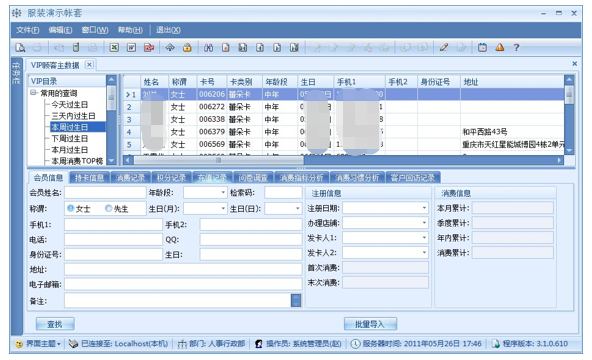Open the 编辑(E) menu
The image size is (592, 360).
coord(60,30)
